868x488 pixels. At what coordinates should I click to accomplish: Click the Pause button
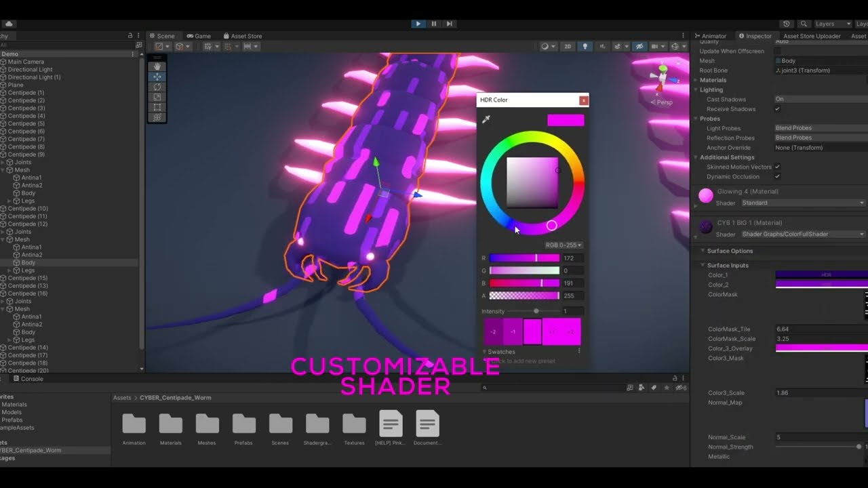(433, 24)
